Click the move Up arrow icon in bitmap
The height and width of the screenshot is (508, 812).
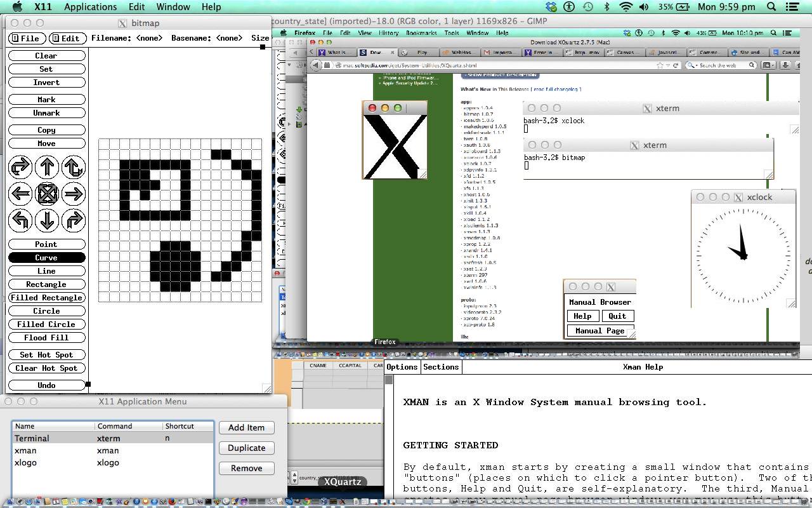click(x=47, y=167)
